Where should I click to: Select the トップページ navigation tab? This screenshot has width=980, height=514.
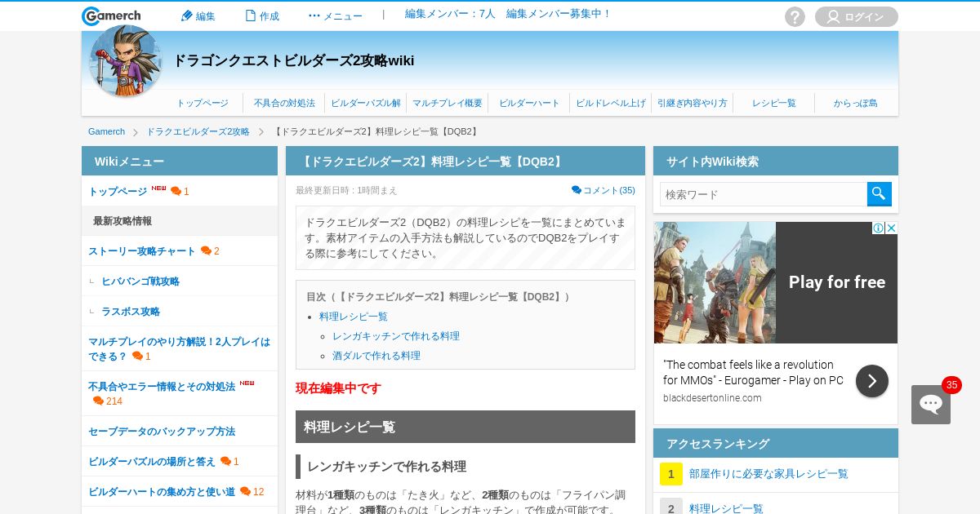click(203, 103)
